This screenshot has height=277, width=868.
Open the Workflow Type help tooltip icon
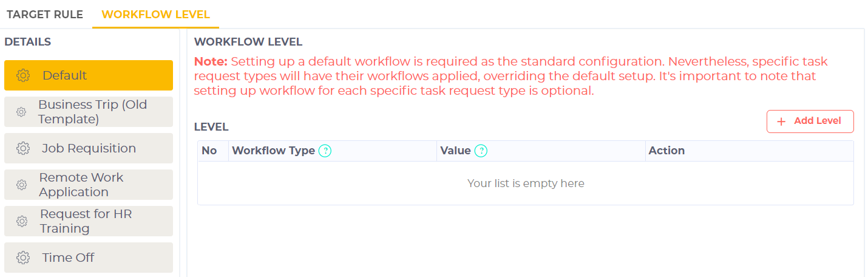click(x=325, y=151)
